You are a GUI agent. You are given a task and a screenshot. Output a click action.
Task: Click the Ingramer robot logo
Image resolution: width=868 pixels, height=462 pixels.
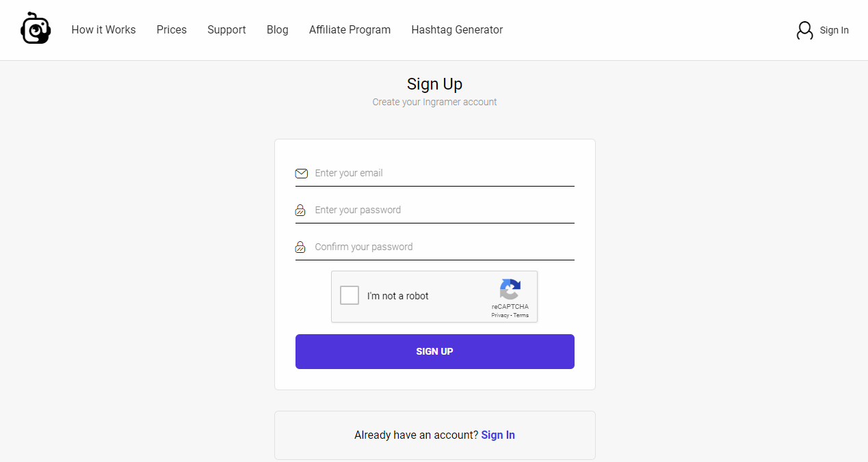click(x=36, y=29)
